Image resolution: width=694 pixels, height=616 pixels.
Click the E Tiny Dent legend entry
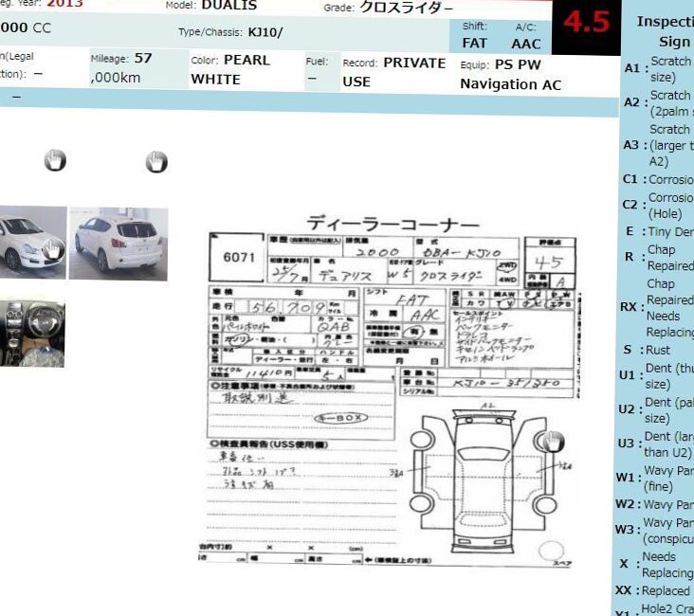tap(659, 231)
